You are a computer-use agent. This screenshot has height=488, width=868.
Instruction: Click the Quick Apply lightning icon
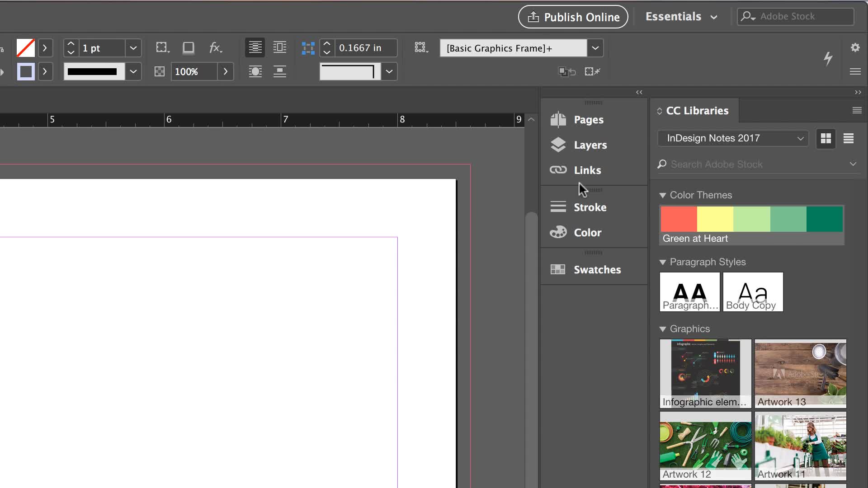point(828,58)
